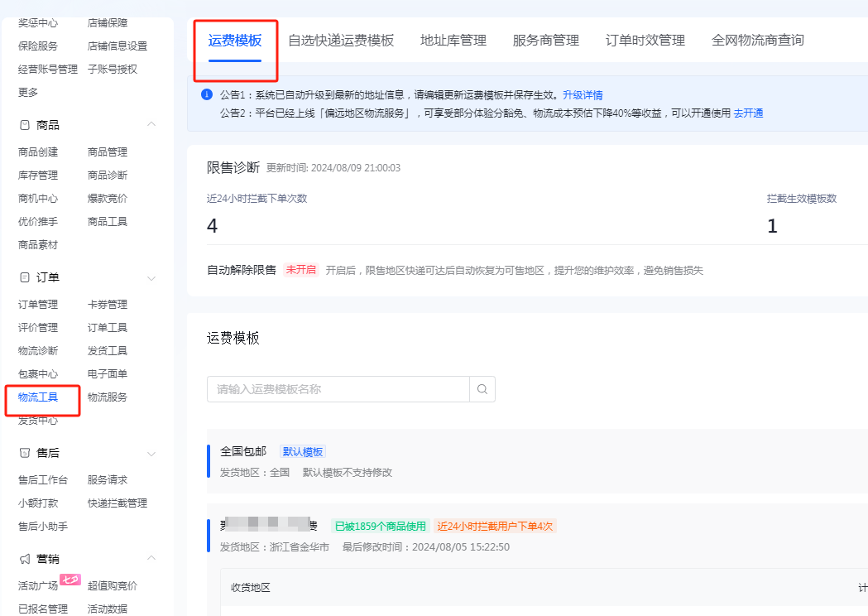Click the magnifier icon to search templates

[x=482, y=388]
